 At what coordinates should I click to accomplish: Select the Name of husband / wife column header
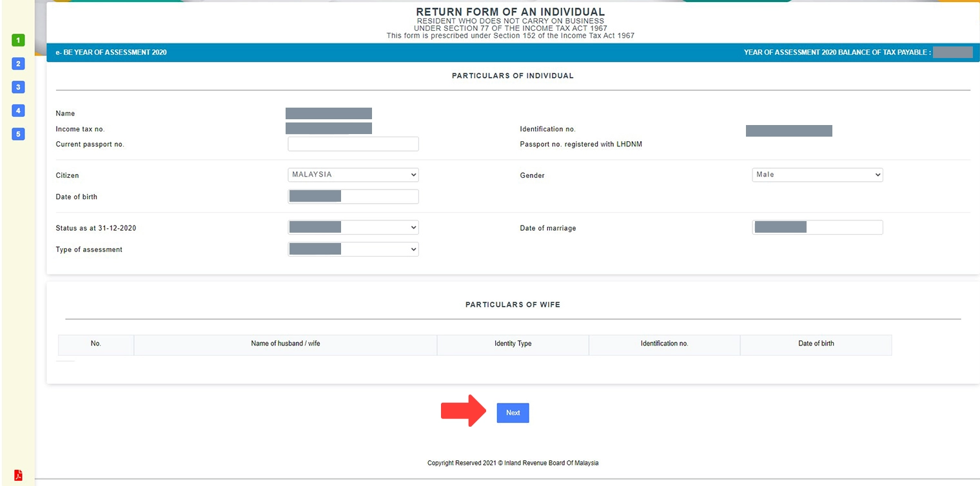click(x=286, y=344)
